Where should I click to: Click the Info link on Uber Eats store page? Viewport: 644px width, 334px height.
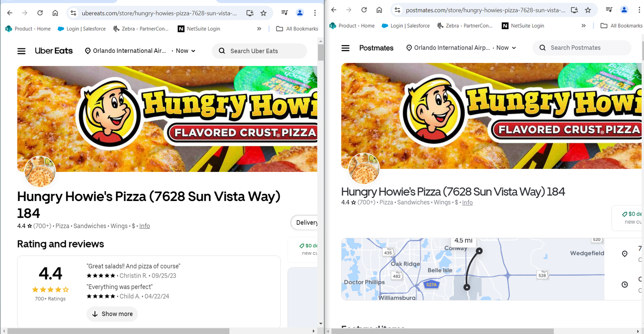pos(144,226)
